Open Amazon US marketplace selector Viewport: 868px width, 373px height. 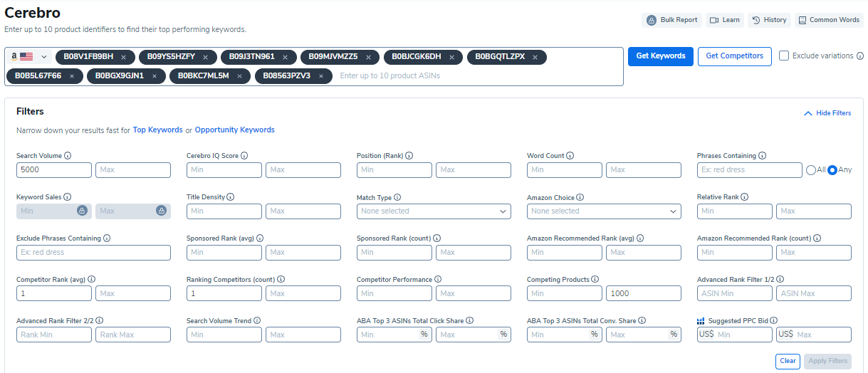point(29,56)
